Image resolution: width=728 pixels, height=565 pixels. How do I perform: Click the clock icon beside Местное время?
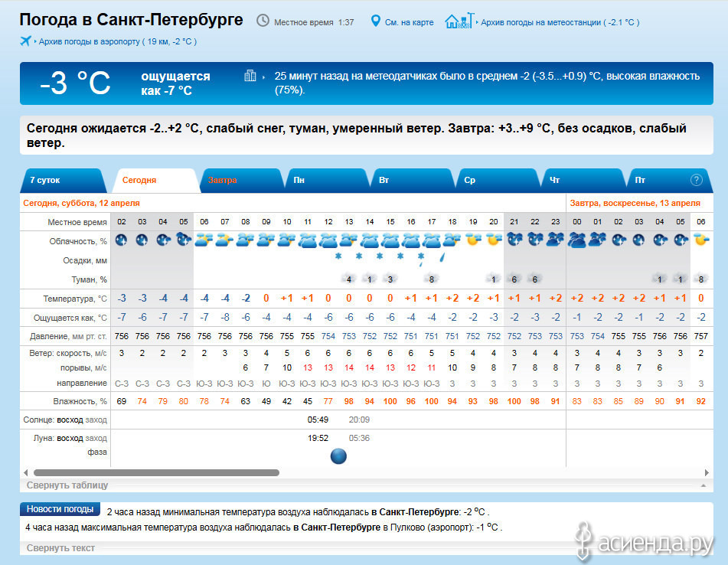point(263,21)
